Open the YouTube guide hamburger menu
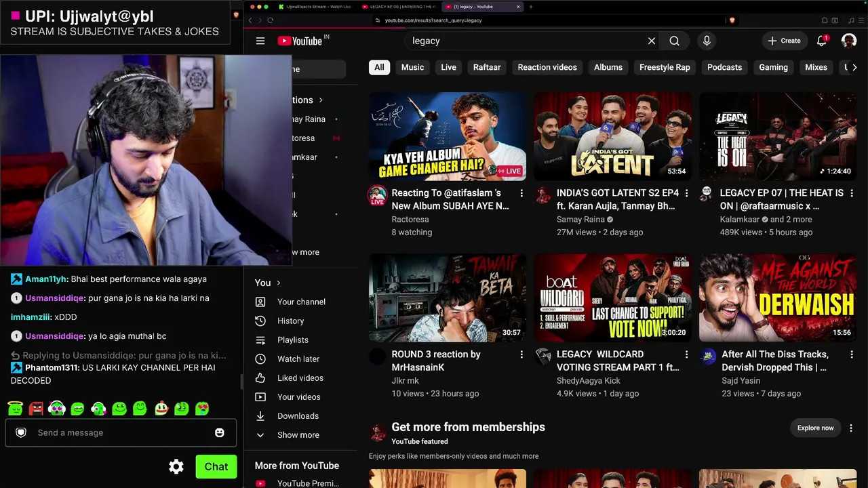Screen dimensions: 868x488 (260, 41)
